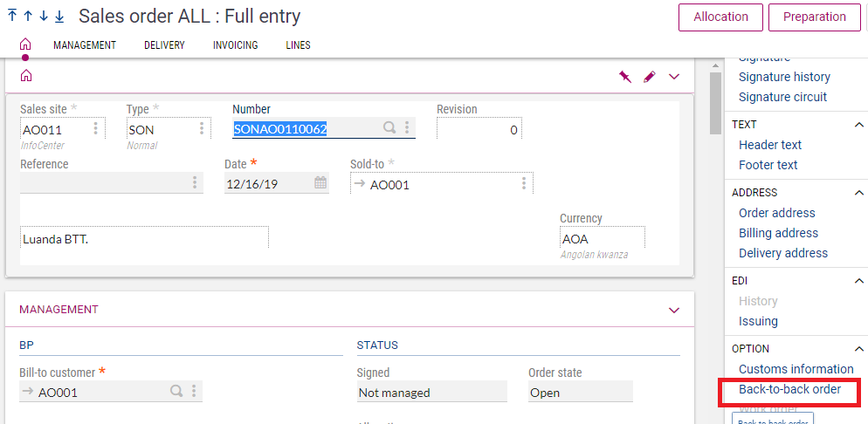This screenshot has width=868, height=424.
Task: Open Sales site field actions menu
Action: pyautogui.click(x=95, y=129)
